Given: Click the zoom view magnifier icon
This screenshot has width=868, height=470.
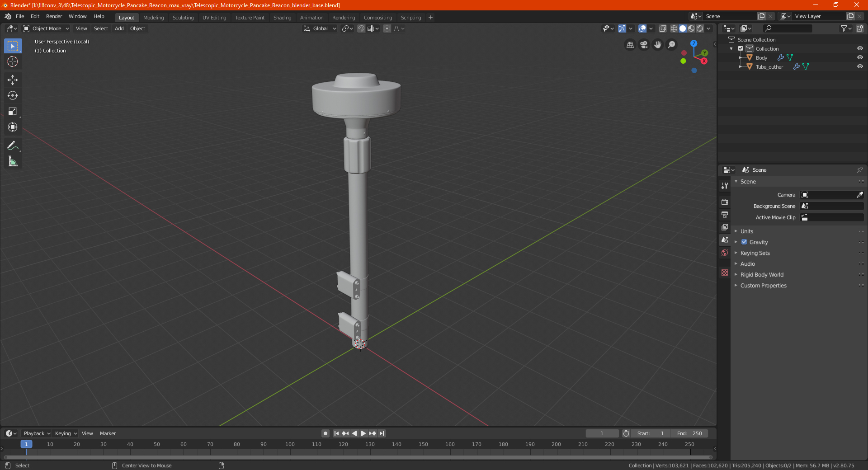Looking at the screenshot, I should coord(672,45).
